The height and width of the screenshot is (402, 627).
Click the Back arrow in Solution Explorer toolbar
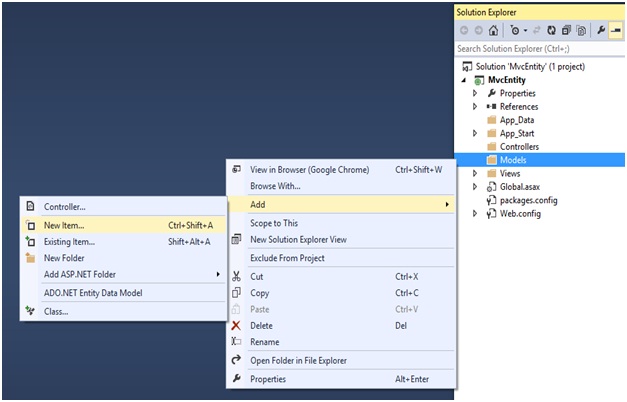(463, 30)
